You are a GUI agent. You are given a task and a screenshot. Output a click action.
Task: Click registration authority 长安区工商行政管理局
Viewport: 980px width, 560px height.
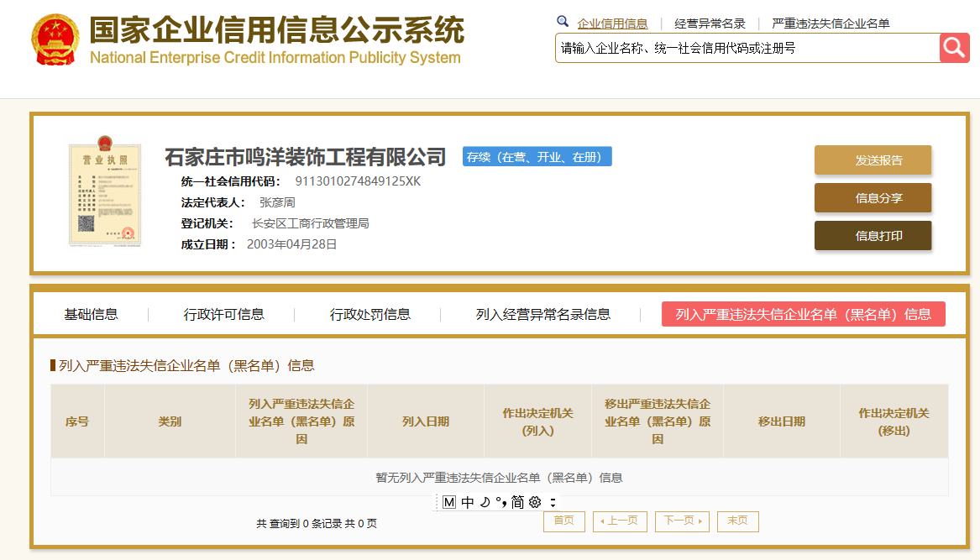(x=310, y=224)
